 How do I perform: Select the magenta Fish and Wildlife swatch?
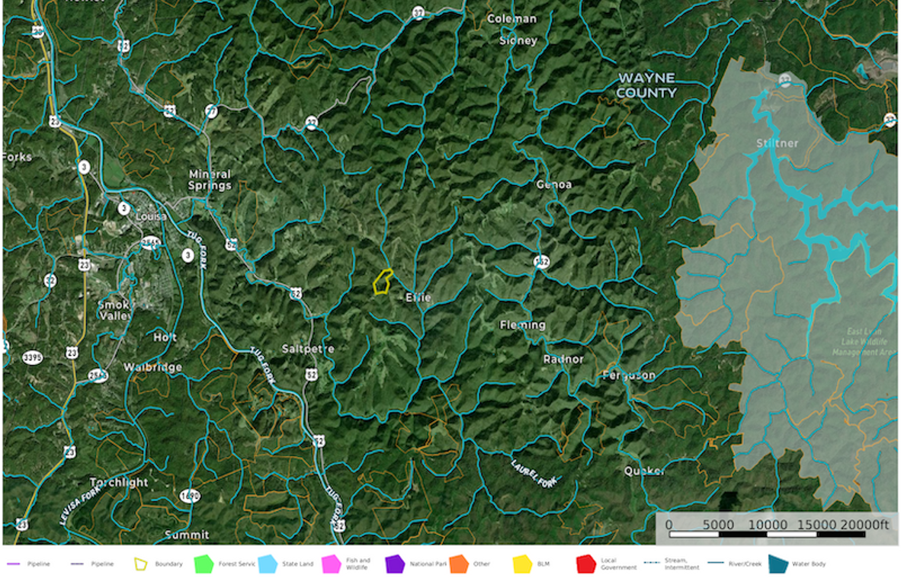(331, 564)
